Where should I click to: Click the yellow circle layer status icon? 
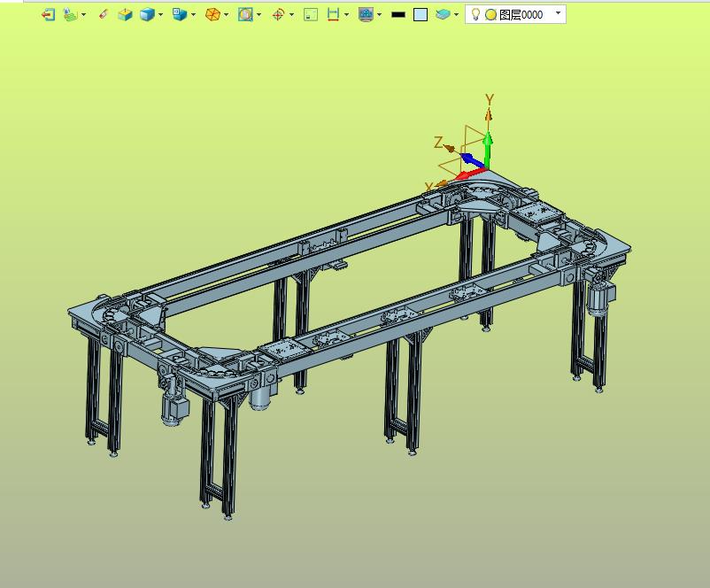pyautogui.click(x=490, y=15)
